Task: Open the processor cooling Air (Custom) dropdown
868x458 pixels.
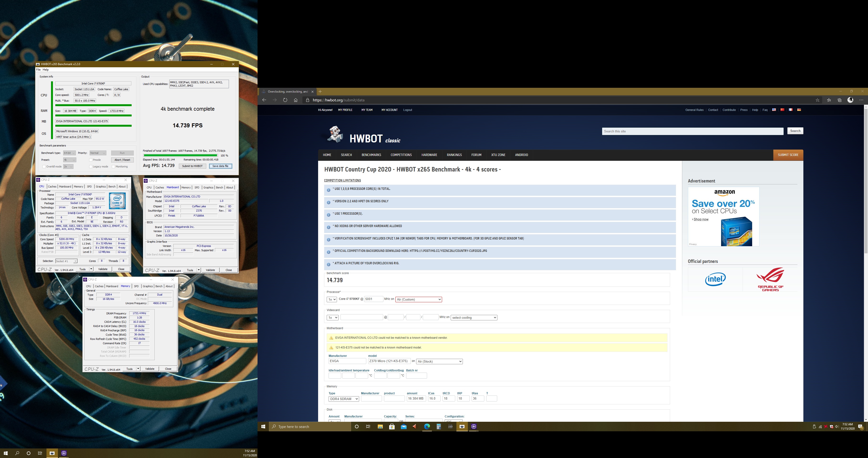Action: pyautogui.click(x=418, y=299)
